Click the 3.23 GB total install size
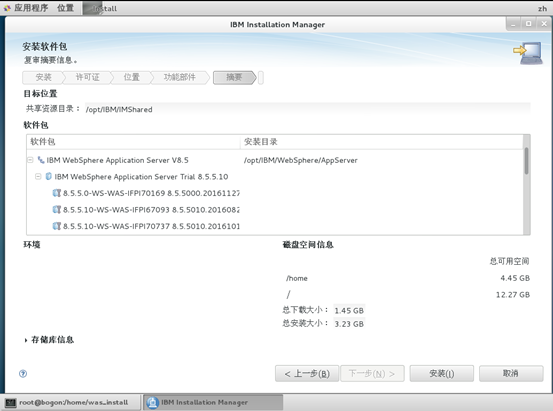The image size is (553, 411). coord(349,324)
